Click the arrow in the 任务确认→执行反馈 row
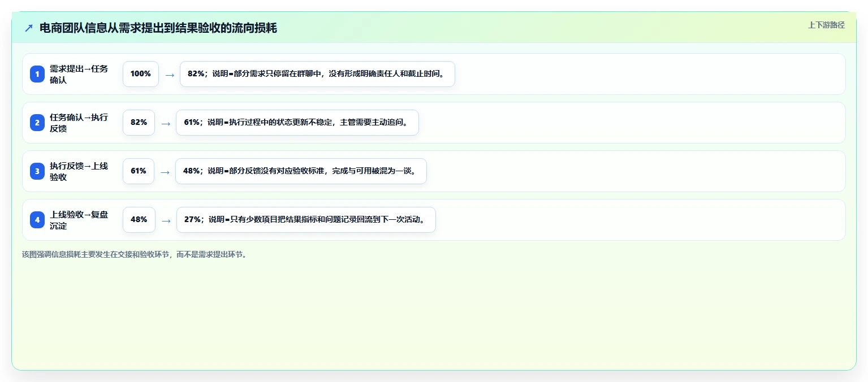This screenshot has width=868, height=382. click(x=166, y=123)
